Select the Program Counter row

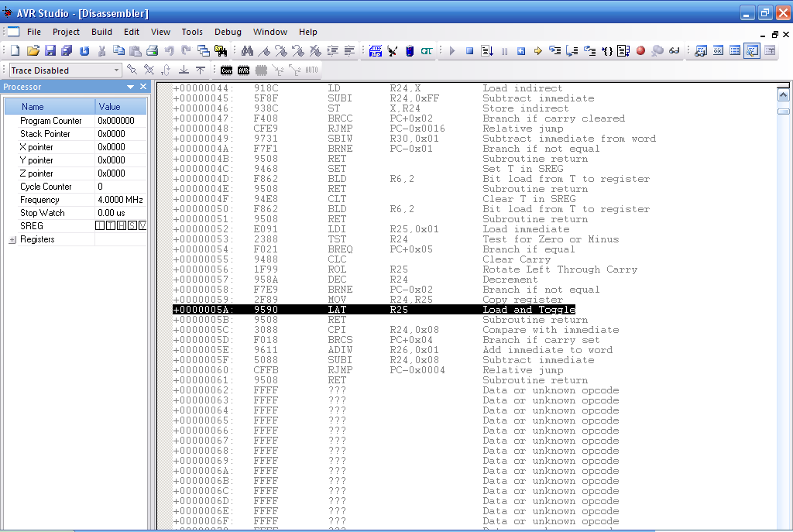pyautogui.click(x=76, y=121)
